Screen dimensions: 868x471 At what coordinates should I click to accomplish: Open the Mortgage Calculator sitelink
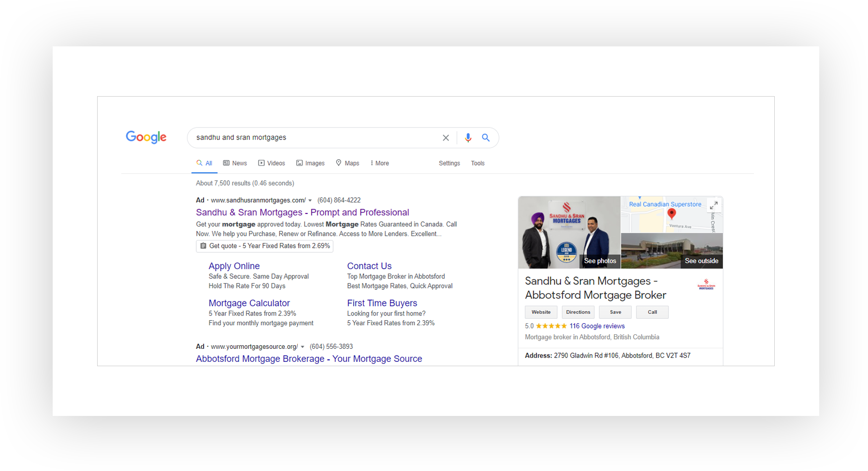(249, 303)
